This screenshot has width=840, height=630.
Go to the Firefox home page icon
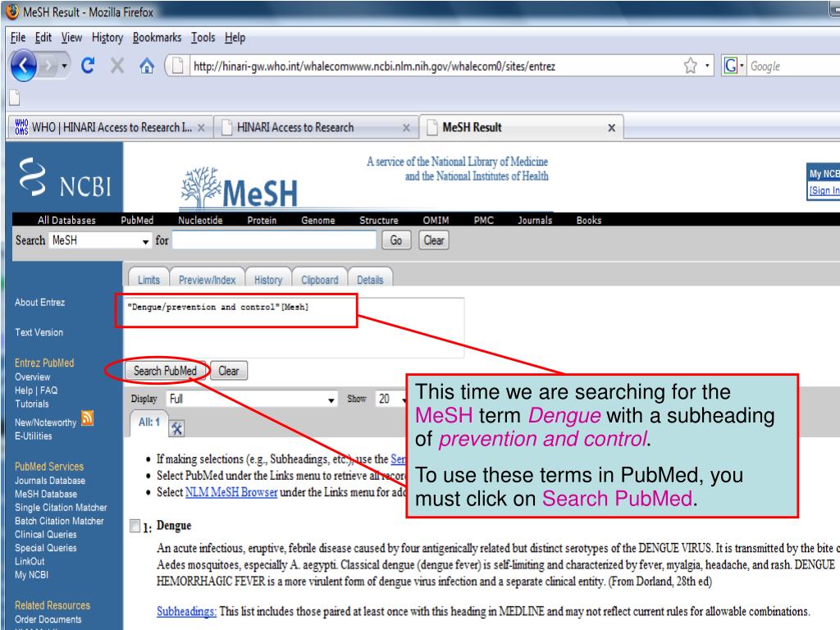147,66
